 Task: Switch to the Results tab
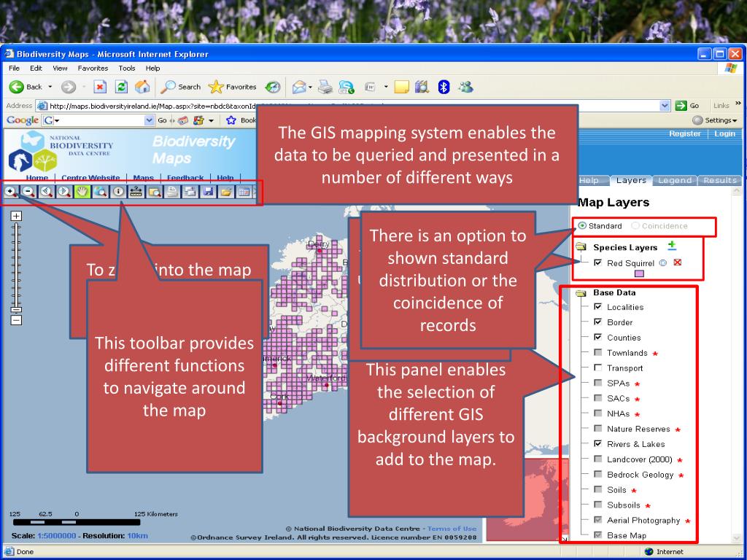719,180
